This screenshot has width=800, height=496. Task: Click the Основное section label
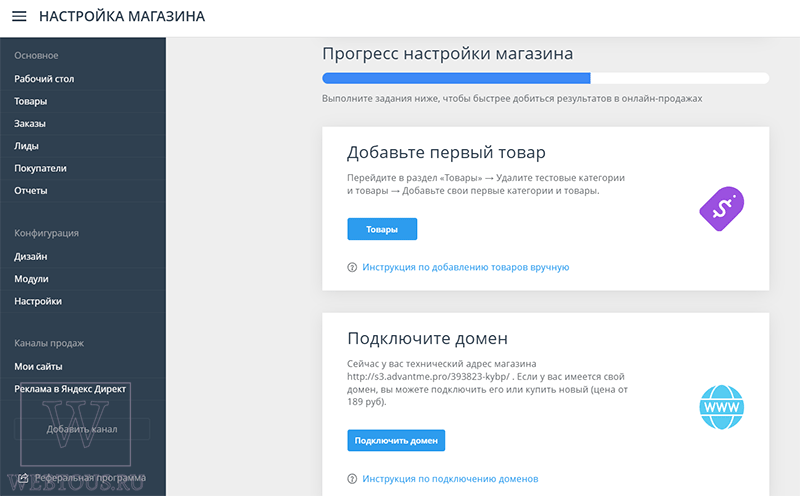point(36,56)
